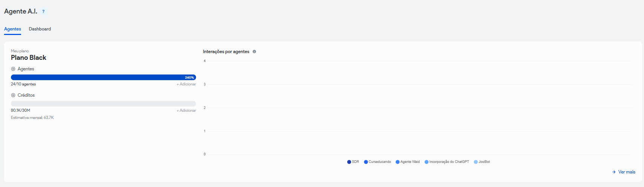Click the Plano Black plan heading

29,58
